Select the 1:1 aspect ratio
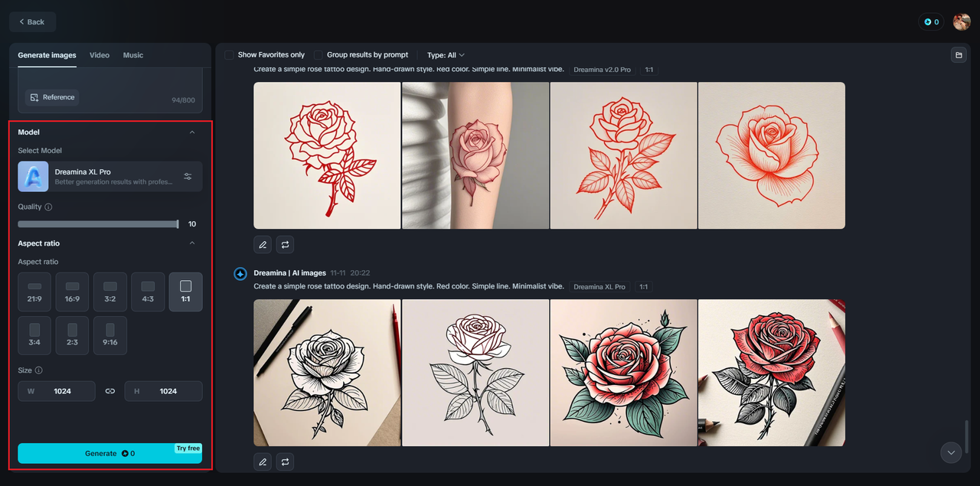The height and width of the screenshot is (486, 980). tap(186, 292)
